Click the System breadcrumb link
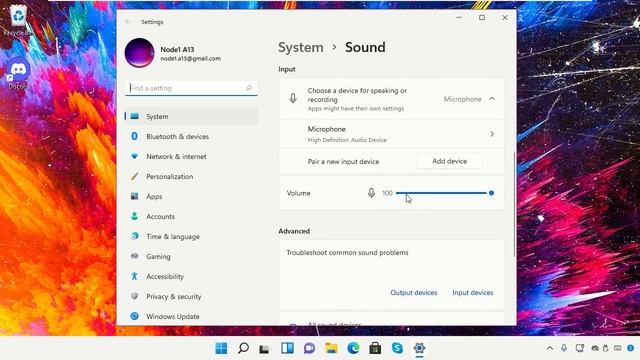 point(301,47)
